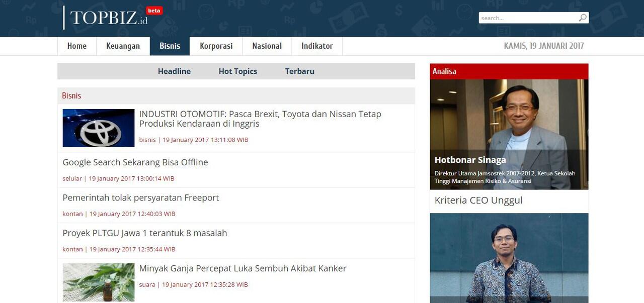The width and height of the screenshot is (644, 303).
Task: Focus the search input field
Action: [528, 18]
